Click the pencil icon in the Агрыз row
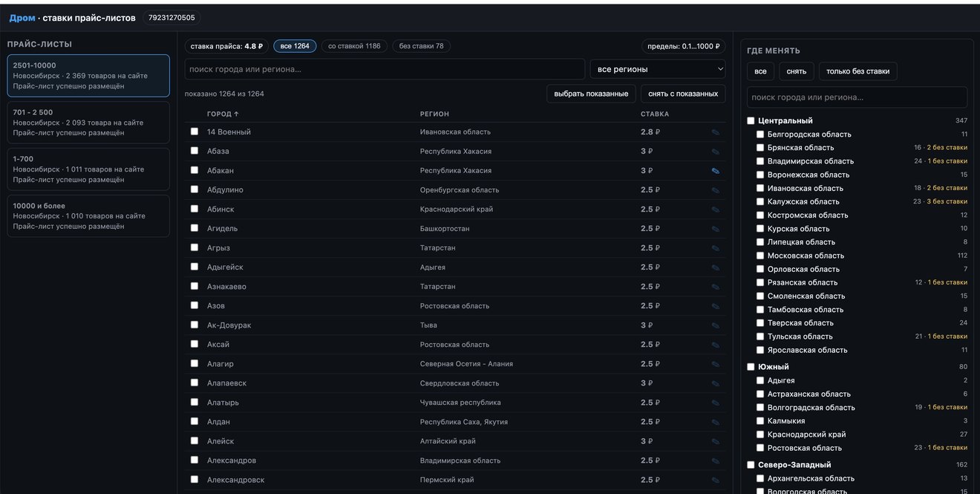 click(716, 248)
